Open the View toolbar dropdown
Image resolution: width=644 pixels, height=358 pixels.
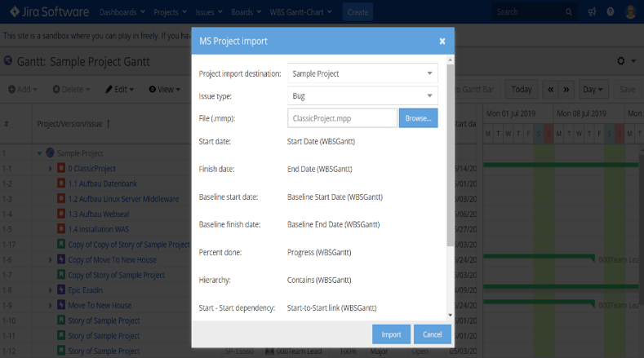coord(164,89)
